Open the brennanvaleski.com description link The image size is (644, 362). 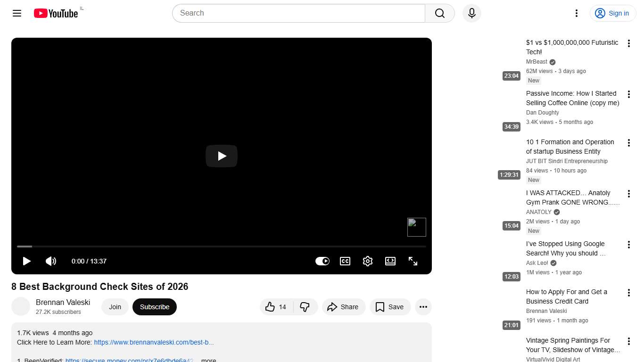coord(153,342)
